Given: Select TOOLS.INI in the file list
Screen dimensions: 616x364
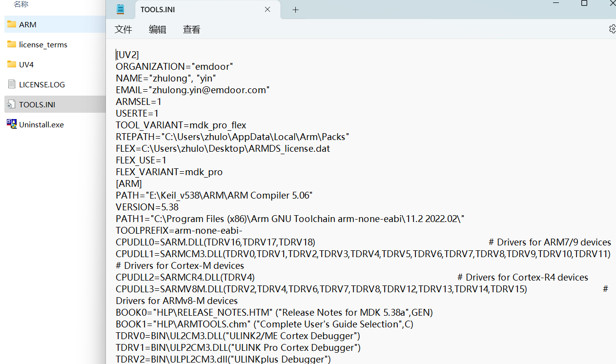Looking at the screenshot, I should click(x=37, y=104).
